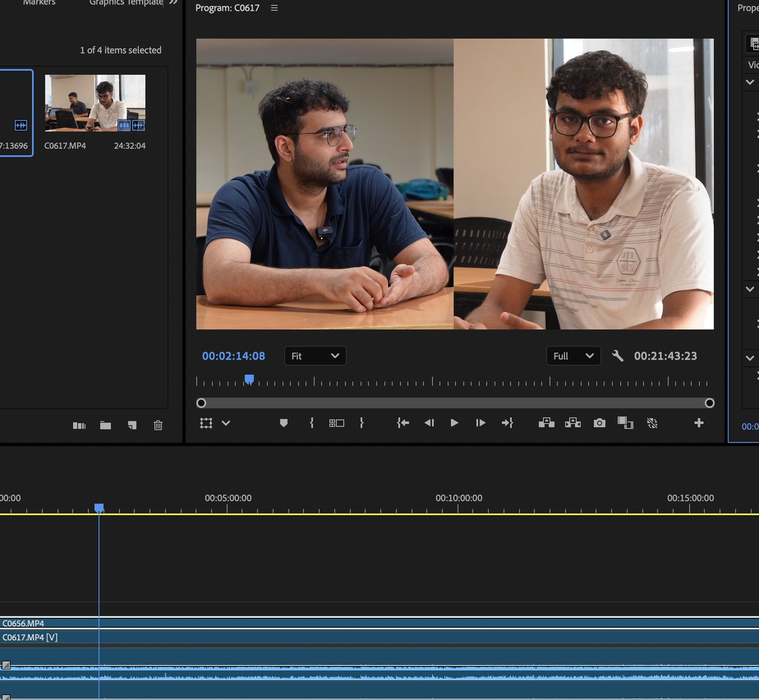
Task: Collapse the third section chevron in Properties panel
Action: pos(750,358)
